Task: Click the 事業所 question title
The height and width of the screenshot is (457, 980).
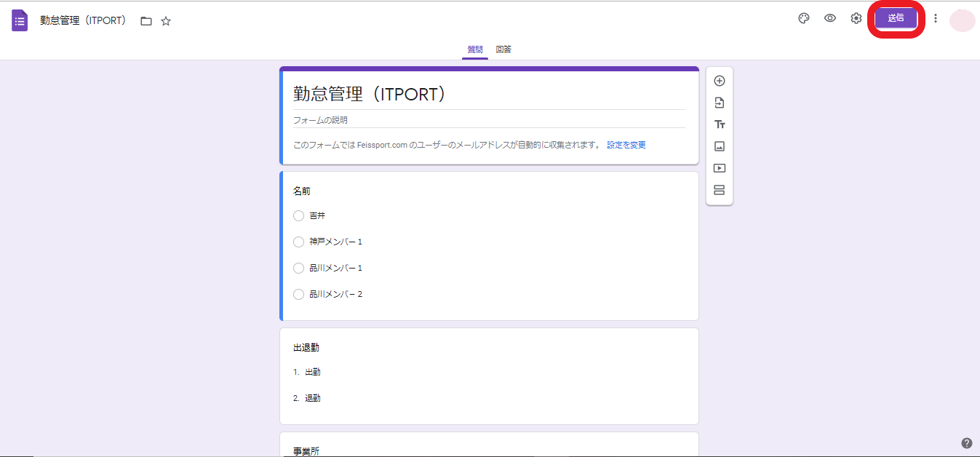Action: click(x=306, y=451)
